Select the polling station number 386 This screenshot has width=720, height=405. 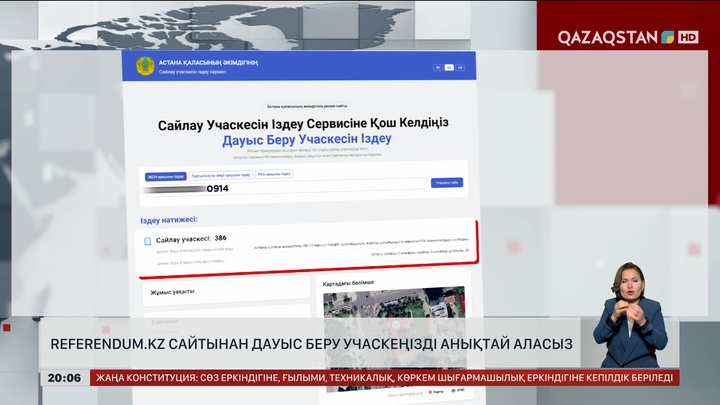pos(220,238)
